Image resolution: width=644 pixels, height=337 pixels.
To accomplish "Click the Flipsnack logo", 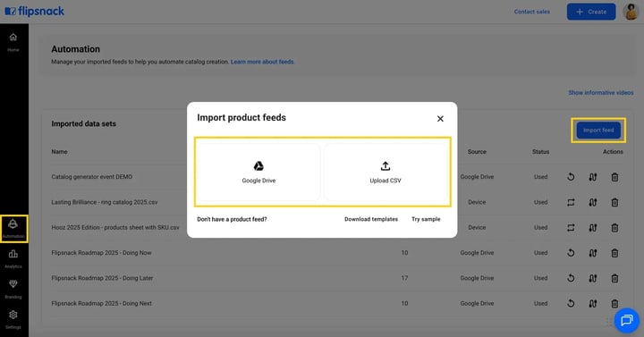I will tap(35, 12).
